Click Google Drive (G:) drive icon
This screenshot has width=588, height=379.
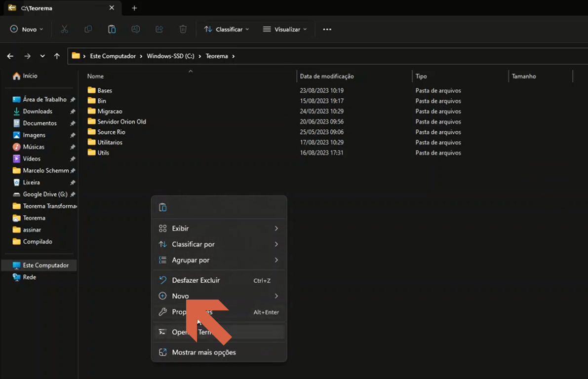[x=16, y=194]
